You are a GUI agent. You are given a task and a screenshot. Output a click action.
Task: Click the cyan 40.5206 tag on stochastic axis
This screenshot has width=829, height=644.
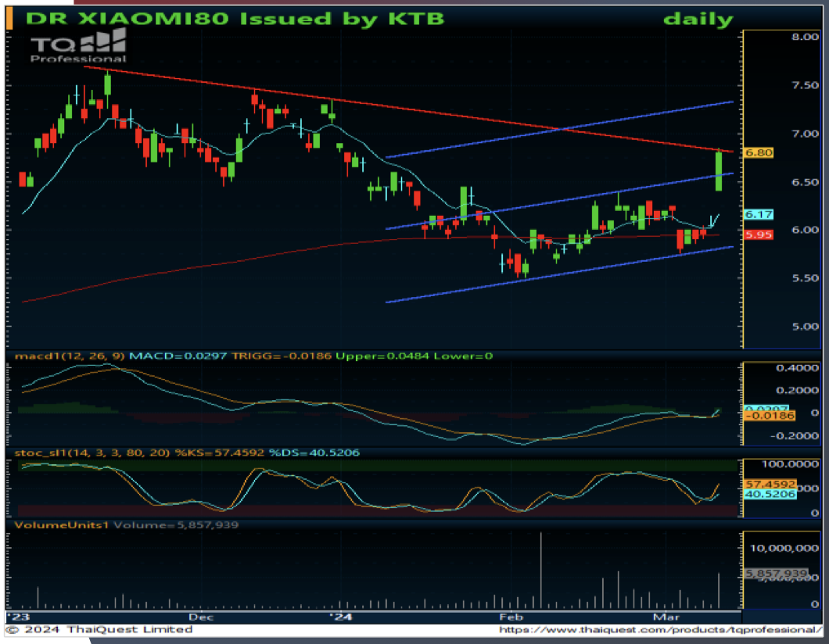pos(770,494)
